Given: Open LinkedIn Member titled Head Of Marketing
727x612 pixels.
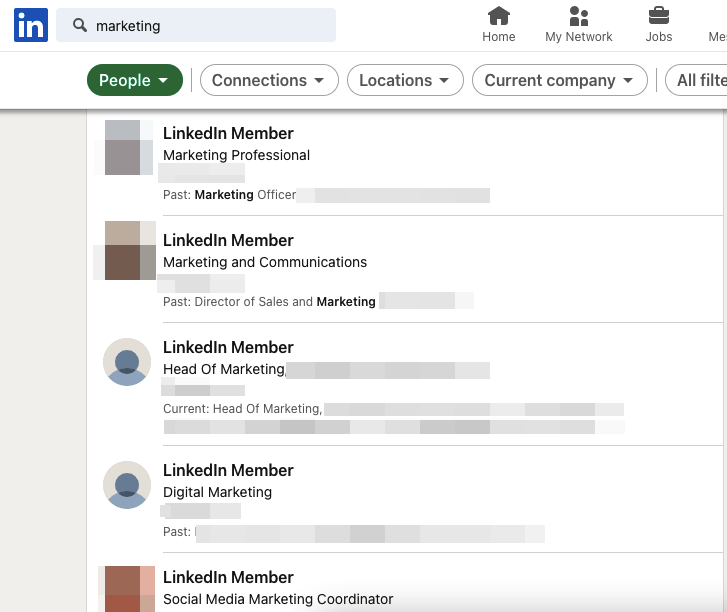Looking at the screenshot, I should coord(228,348).
